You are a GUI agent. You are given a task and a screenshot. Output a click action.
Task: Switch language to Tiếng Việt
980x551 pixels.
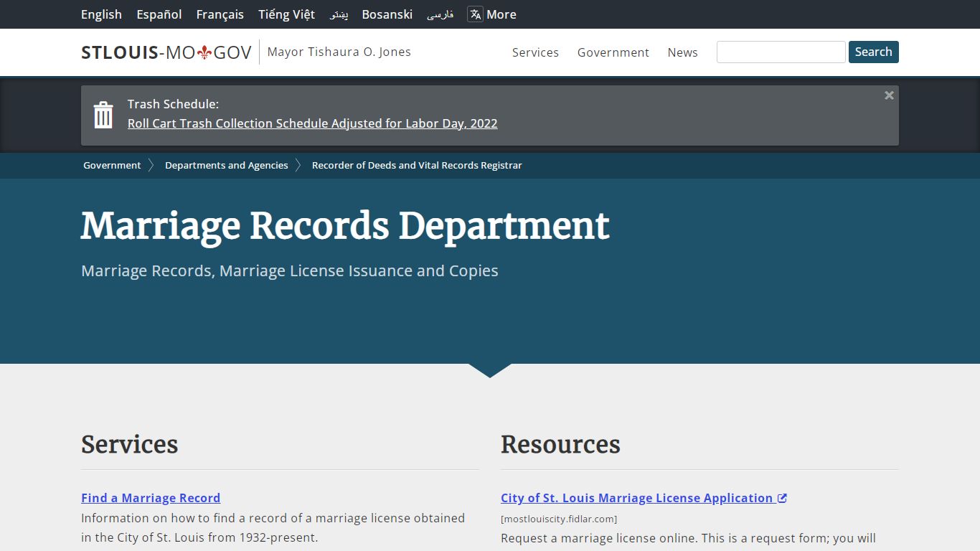pos(287,14)
